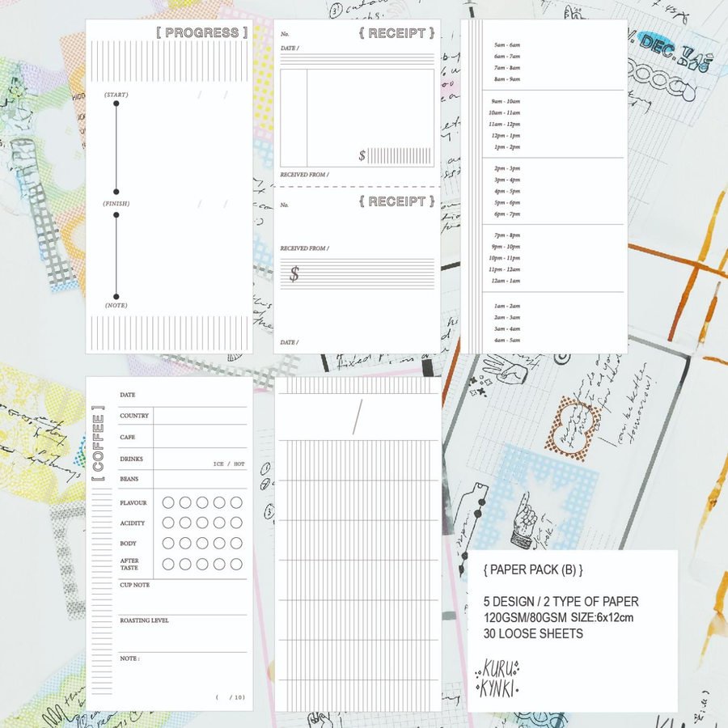Click the DRINKS label on coffee sheet
This screenshot has width=728, height=728.
click(131, 459)
